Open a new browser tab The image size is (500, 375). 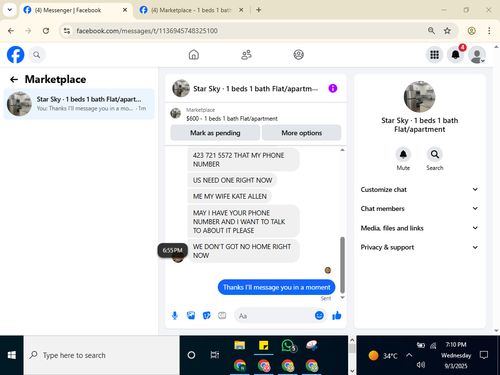tap(259, 10)
